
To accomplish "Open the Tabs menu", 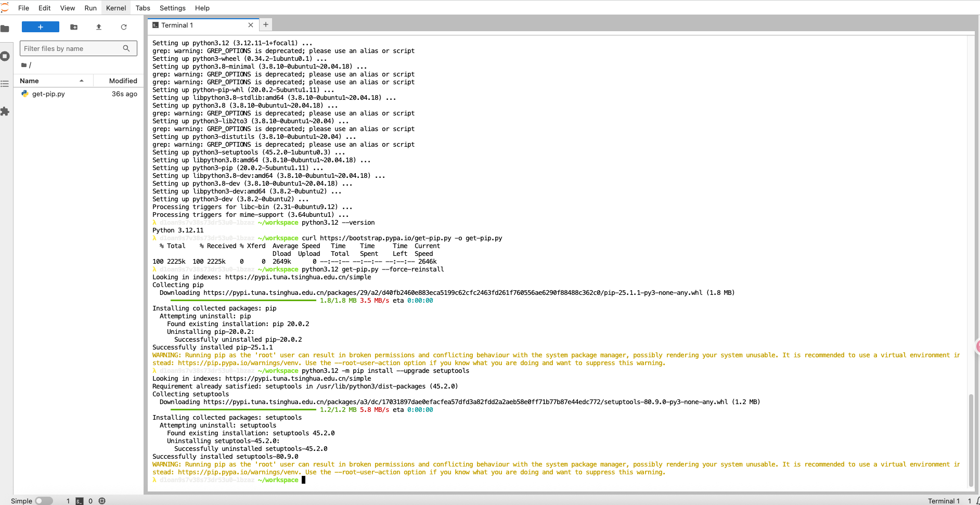I will (x=143, y=8).
